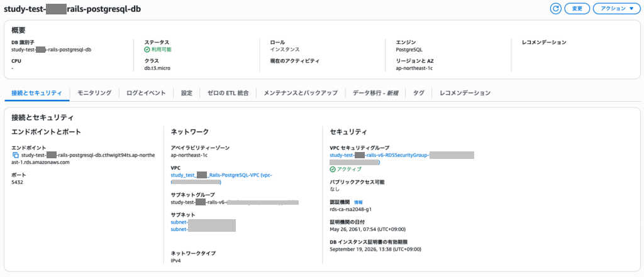Open the ログとイベント tab
The height and width of the screenshot is (277, 644).
pos(146,93)
